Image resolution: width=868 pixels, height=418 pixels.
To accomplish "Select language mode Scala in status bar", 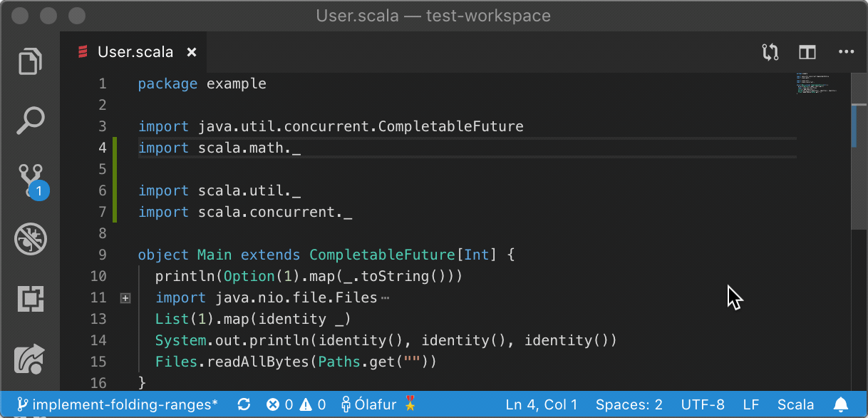I will (x=795, y=405).
